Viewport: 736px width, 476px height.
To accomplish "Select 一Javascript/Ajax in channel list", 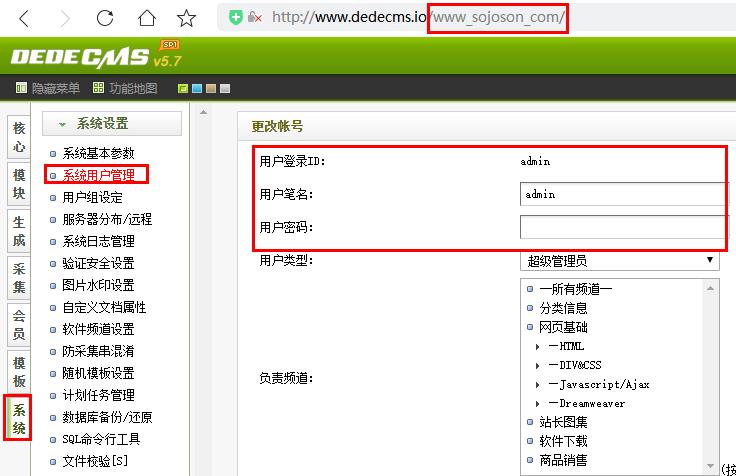I will (x=599, y=384).
